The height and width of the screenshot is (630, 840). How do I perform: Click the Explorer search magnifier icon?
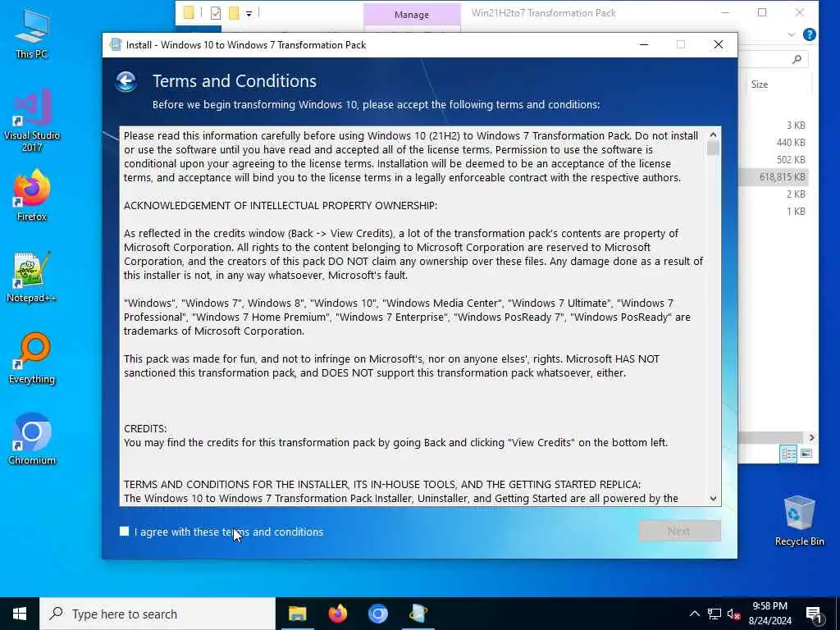click(x=797, y=59)
